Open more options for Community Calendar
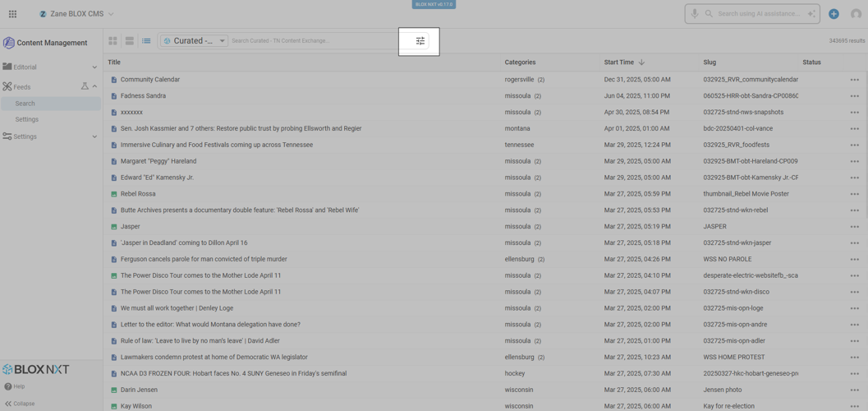Image resolution: width=868 pixels, height=411 pixels. (x=855, y=80)
